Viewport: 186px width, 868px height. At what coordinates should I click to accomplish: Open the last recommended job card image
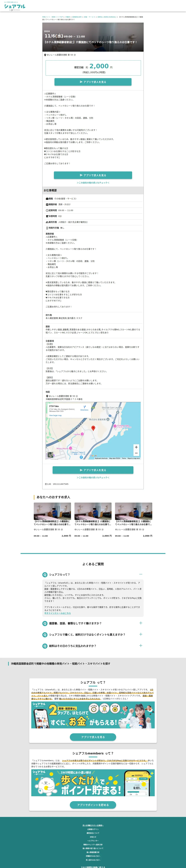(x=134, y=511)
